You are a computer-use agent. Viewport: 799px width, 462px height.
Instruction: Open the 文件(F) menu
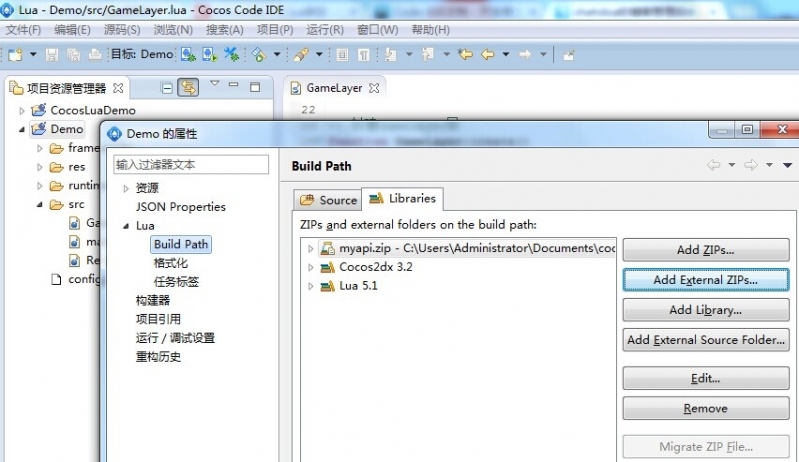pyautogui.click(x=23, y=30)
